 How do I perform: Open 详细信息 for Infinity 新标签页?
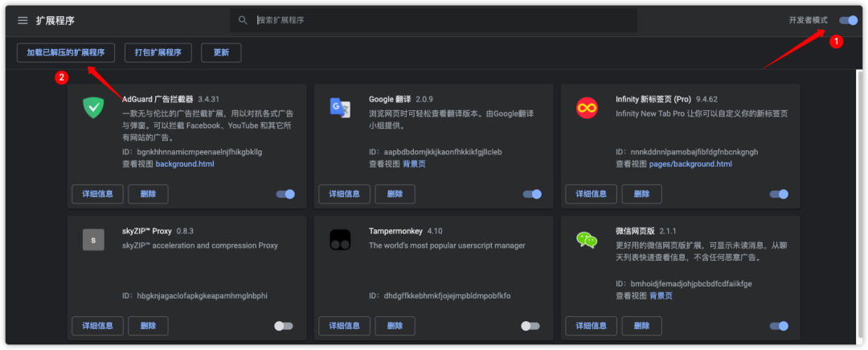click(592, 194)
